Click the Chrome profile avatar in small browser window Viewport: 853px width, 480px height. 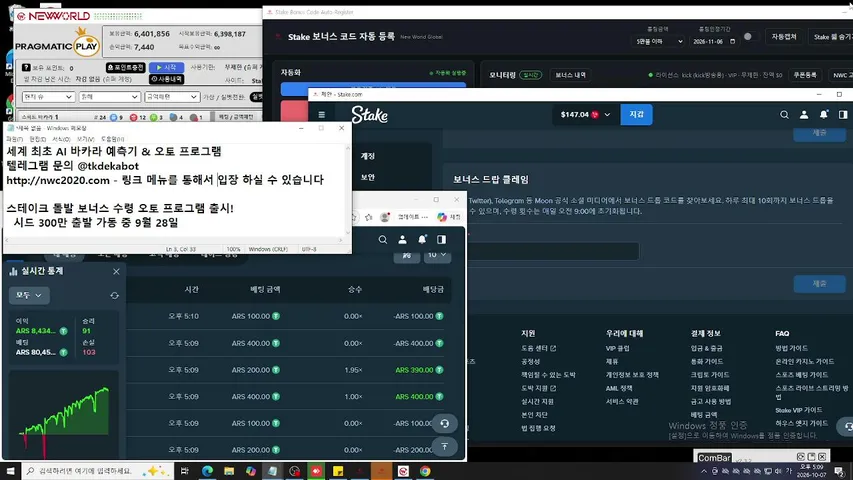click(x=385, y=217)
